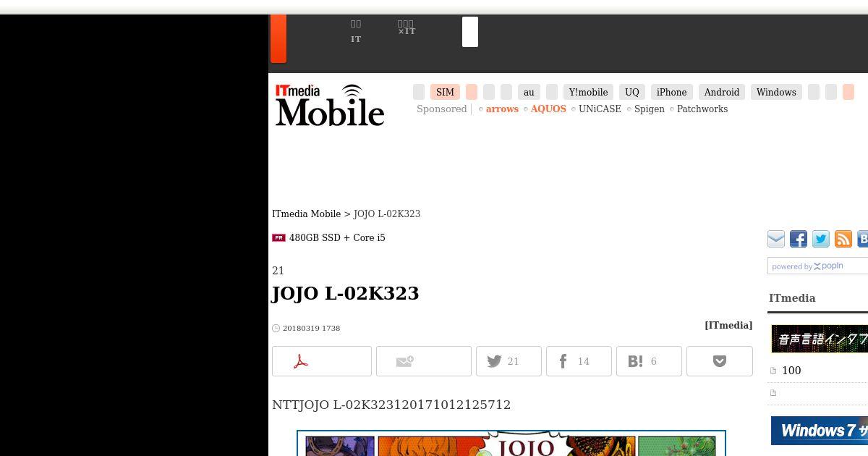Select the Windows category tag
The width and height of the screenshot is (868, 456).
click(x=776, y=92)
